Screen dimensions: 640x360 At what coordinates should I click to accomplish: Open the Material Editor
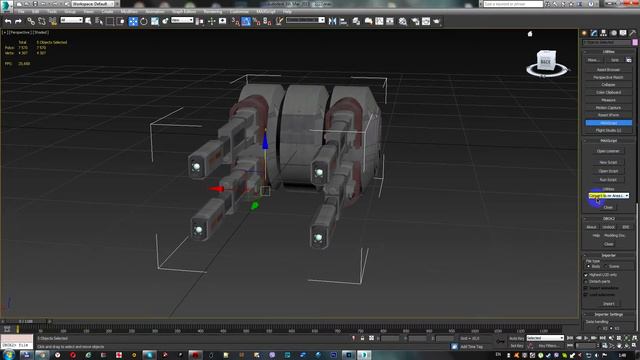click(x=403, y=21)
